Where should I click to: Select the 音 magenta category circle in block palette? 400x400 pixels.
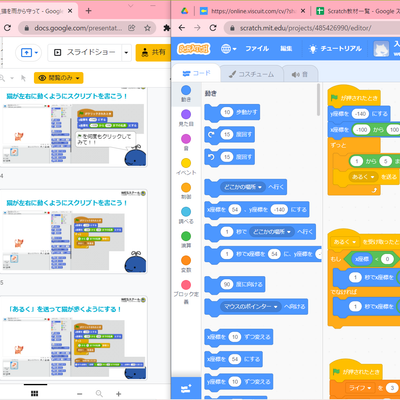186,139
